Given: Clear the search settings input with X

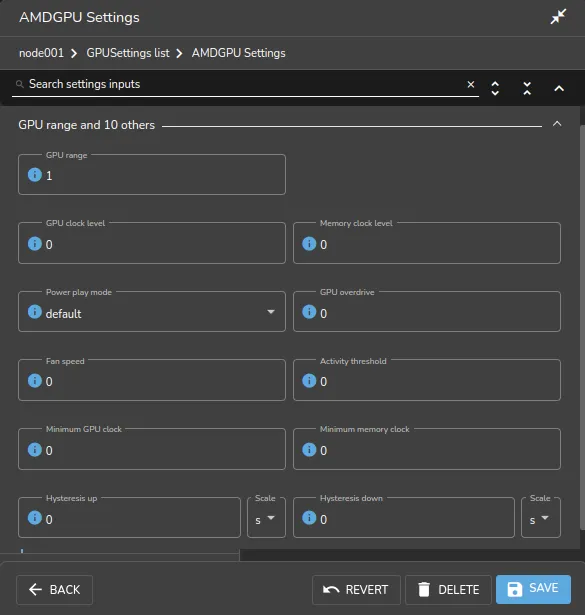Looking at the screenshot, I should (471, 84).
